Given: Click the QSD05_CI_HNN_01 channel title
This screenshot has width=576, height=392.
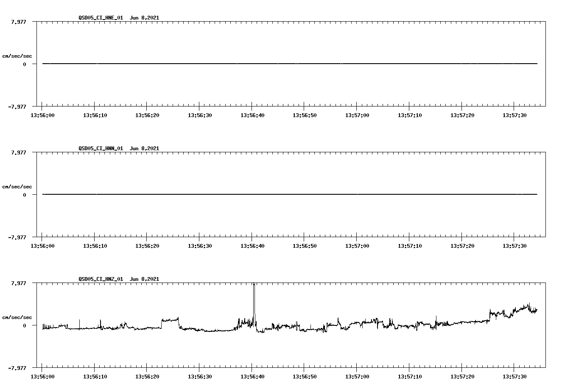Looking at the screenshot, I should [x=101, y=148].
